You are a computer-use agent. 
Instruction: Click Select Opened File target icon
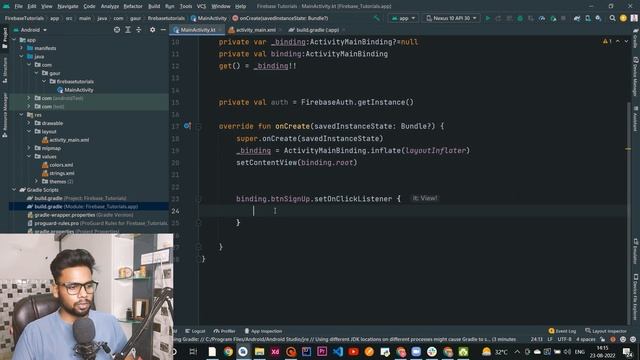coord(117,30)
